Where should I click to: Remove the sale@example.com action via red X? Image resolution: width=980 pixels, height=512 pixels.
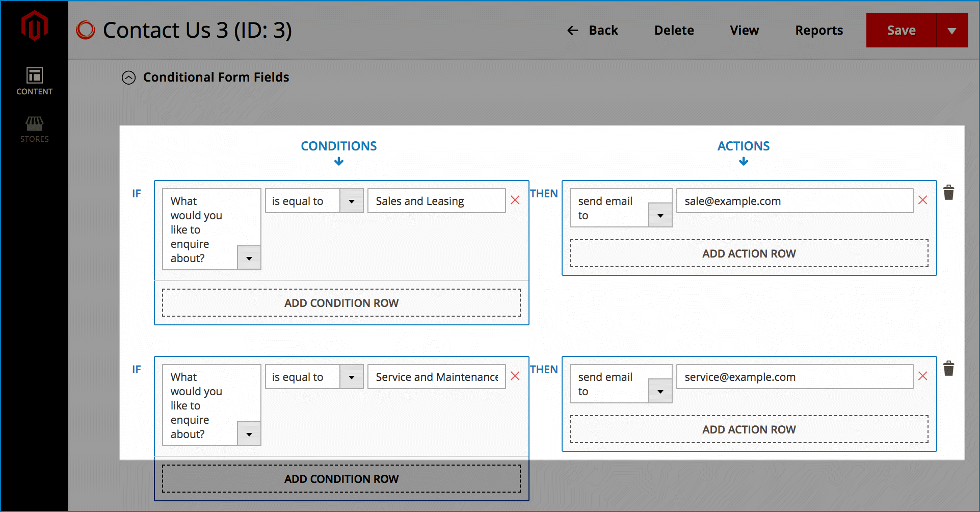click(x=923, y=200)
